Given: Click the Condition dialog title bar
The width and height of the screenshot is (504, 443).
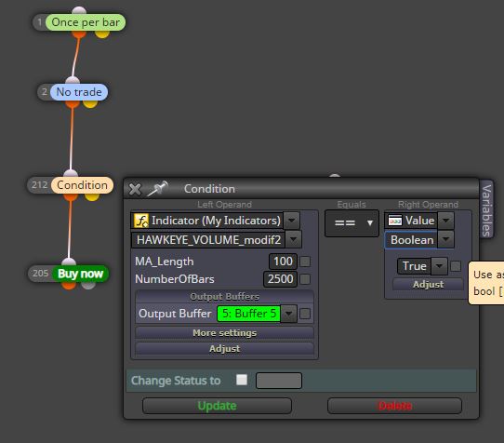Looking at the screenshot, I should [301, 189].
